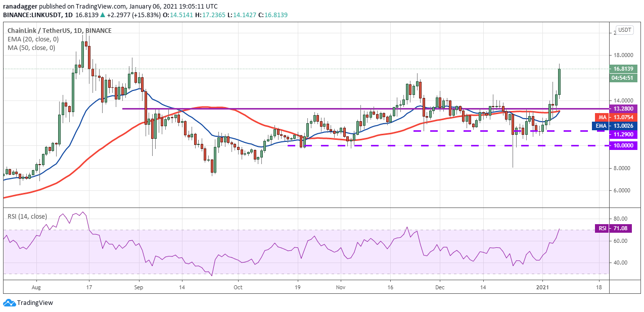Select the 2021 label on the time axis
The image size is (644, 312).
543,287
